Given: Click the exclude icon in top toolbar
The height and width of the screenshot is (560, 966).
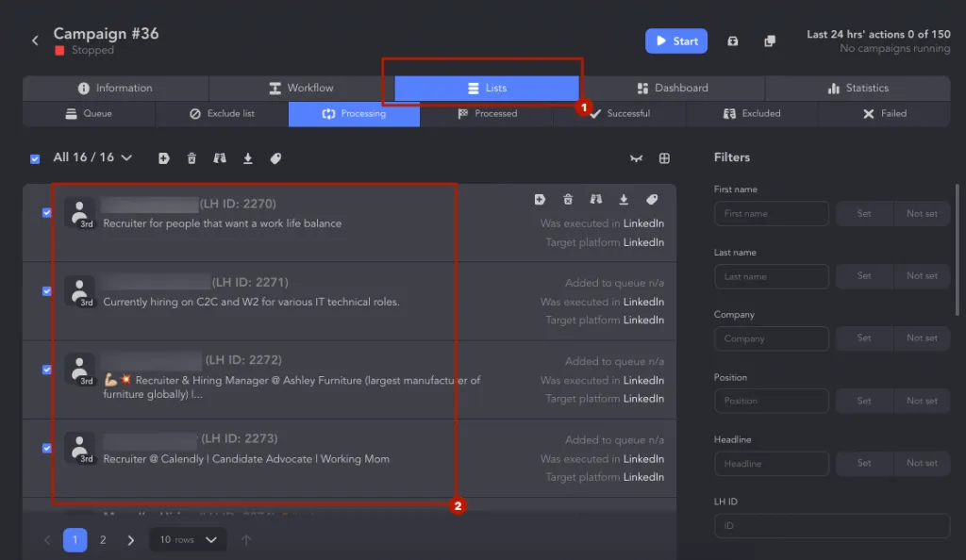Looking at the screenshot, I should pos(219,158).
